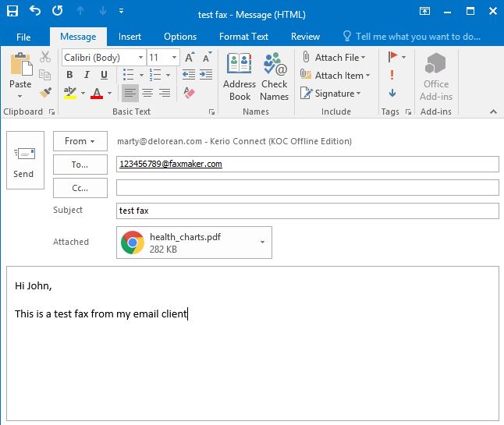Switch to the Insert tab
The width and height of the screenshot is (504, 425).
(130, 37)
